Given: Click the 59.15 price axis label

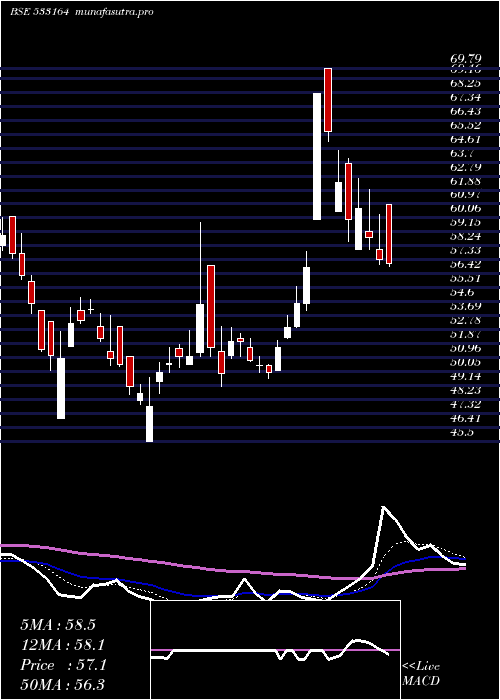Looking at the screenshot, I should tap(465, 222).
